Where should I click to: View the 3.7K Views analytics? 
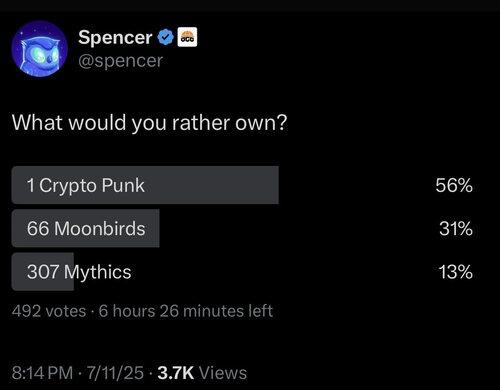(x=202, y=373)
